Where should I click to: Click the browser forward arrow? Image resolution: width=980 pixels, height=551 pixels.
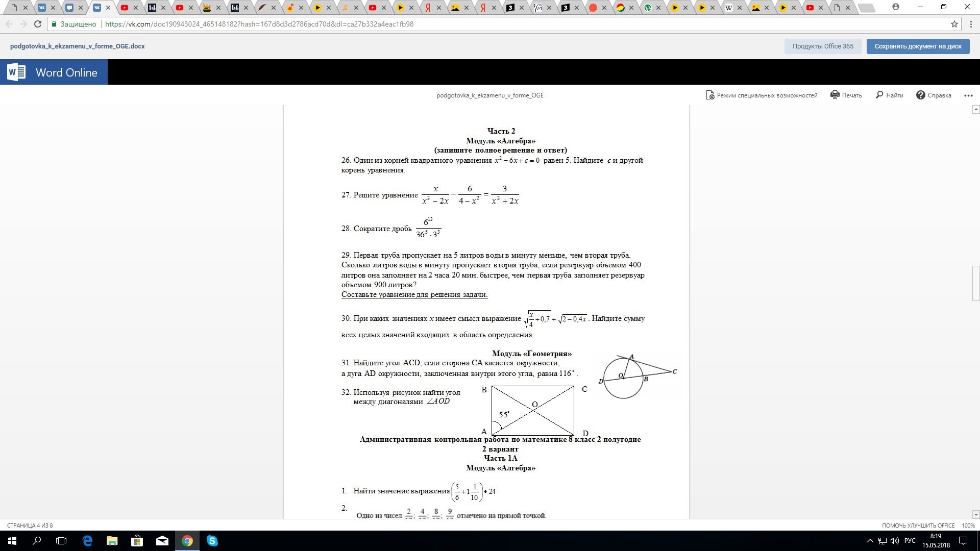point(23,24)
